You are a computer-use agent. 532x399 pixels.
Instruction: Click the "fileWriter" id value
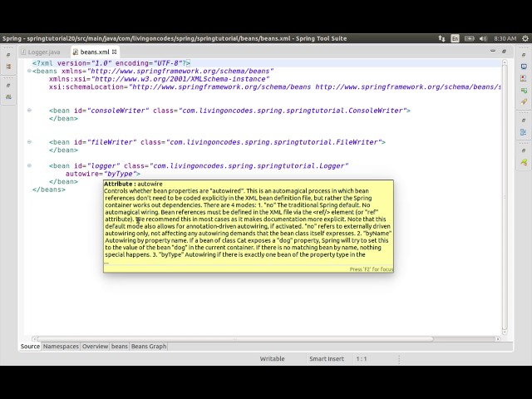click(x=112, y=142)
